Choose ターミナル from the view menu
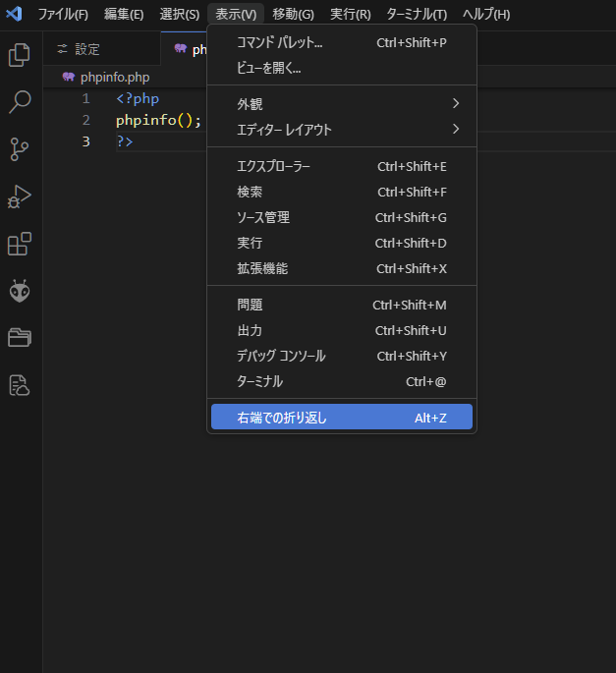 point(342,381)
